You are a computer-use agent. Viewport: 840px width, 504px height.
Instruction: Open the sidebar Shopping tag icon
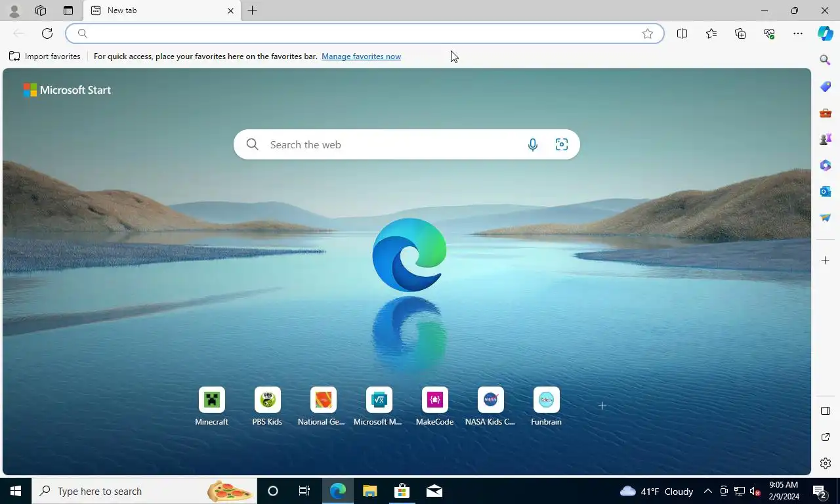pyautogui.click(x=826, y=87)
